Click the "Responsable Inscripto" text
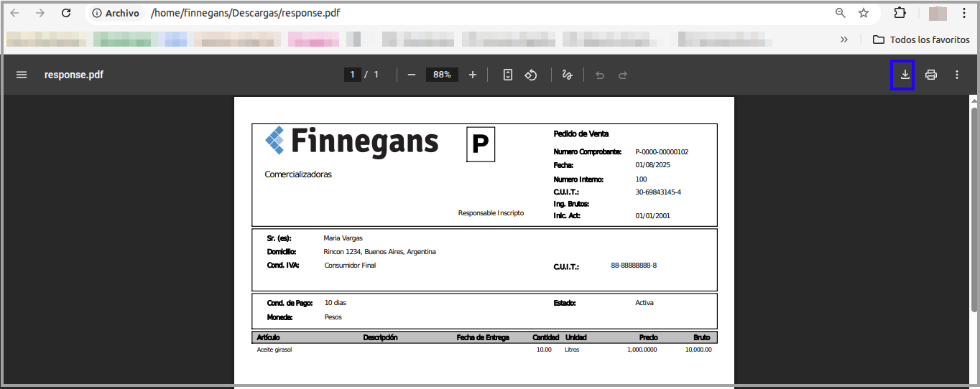The image size is (980, 389). pyautogui.click(x=491, y=213)
